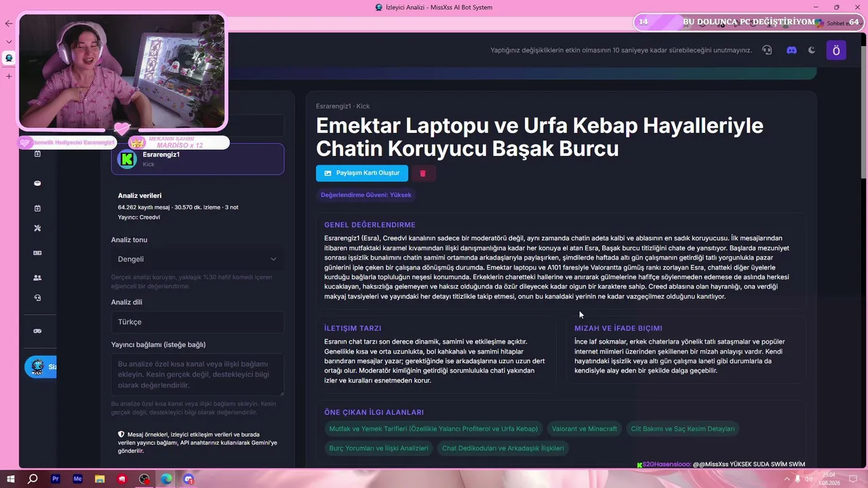Open the sidebar card-style icon above the users icon
The height and width of the screenshot is (488, 868).
click(x=37, y=253)
